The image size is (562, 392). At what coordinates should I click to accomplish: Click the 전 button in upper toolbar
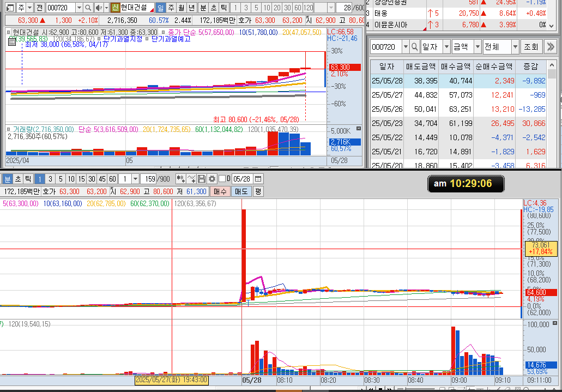click(39, 8)
